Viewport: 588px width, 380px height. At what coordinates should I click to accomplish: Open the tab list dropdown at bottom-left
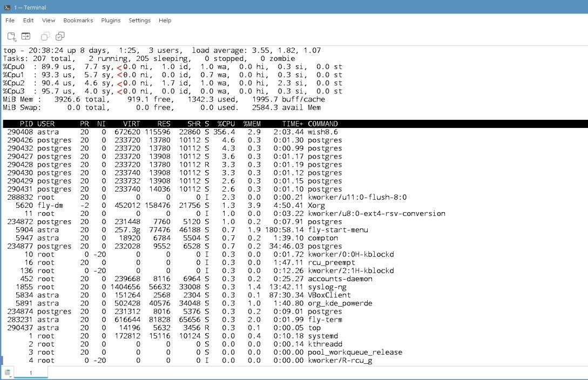pyautogui.click(x=8, y=372)
